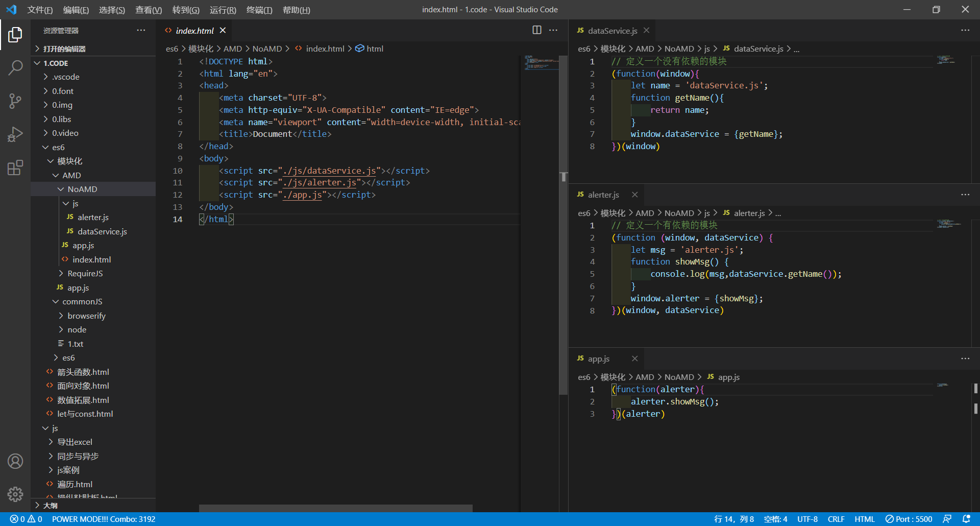980x526 pixels.
Task: Open dataService.js in the file tree
Action: [x=93, y=231]
